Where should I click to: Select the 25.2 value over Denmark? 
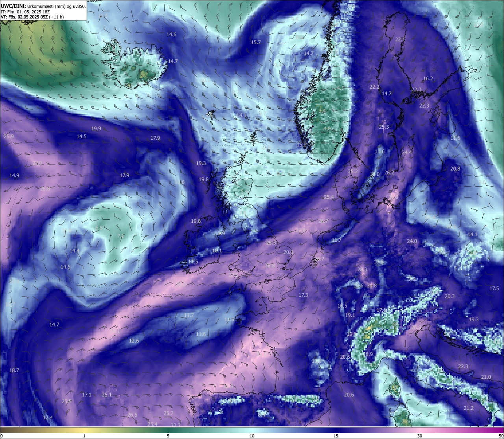coord(353,172)
